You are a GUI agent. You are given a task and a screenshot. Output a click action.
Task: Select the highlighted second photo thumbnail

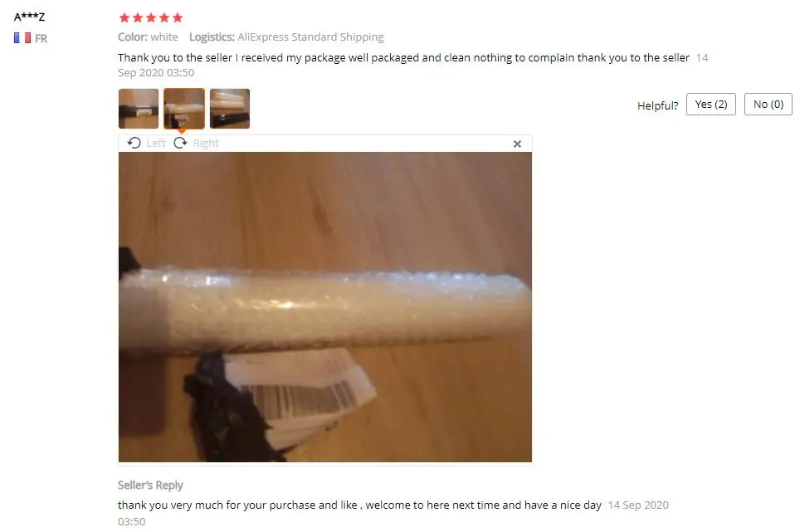184,109
